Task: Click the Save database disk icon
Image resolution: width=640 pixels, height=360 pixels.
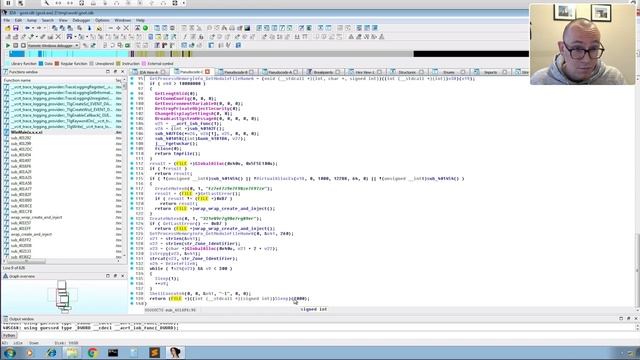Action: click(16, 28)
